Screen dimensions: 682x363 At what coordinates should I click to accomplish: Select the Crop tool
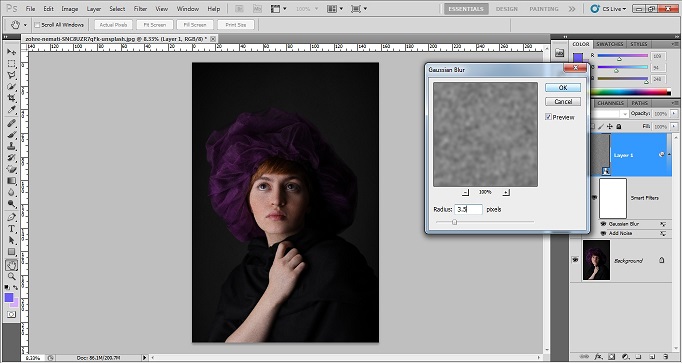(11, 98)
